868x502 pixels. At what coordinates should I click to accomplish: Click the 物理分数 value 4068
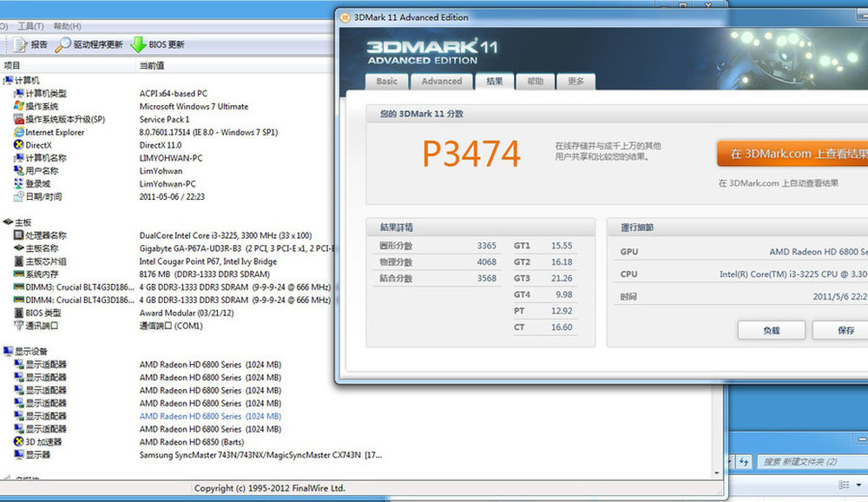pyautogui.click(x=487, y=262)
